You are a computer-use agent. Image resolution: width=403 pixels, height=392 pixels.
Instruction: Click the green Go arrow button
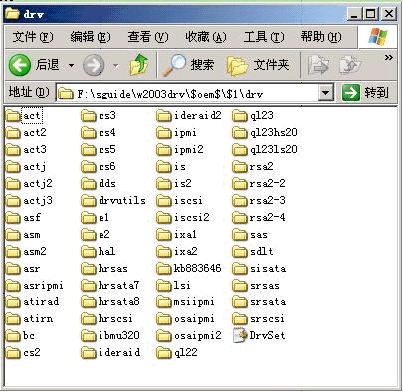[351, 92]
